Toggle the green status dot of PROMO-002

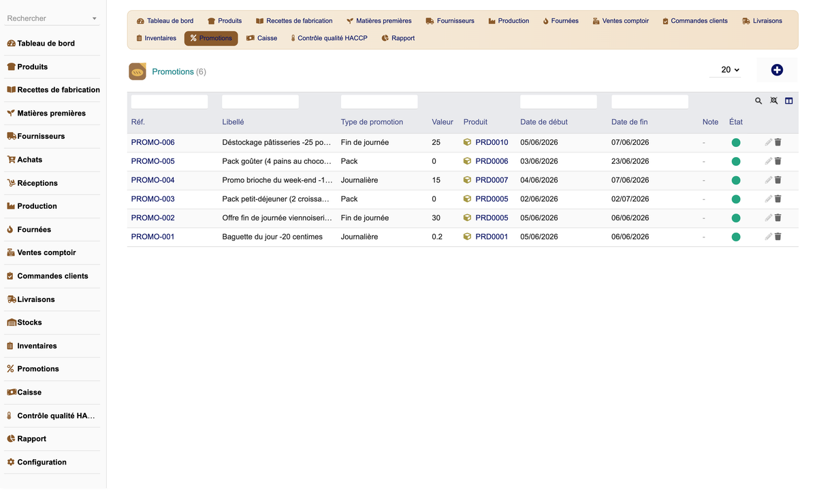click(x=736, y=218)
